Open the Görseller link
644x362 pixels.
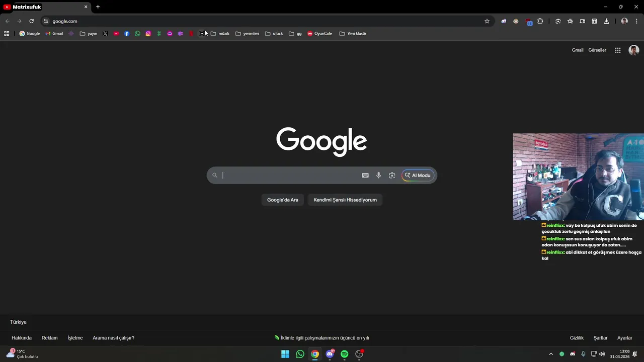(x=597, y=50)
